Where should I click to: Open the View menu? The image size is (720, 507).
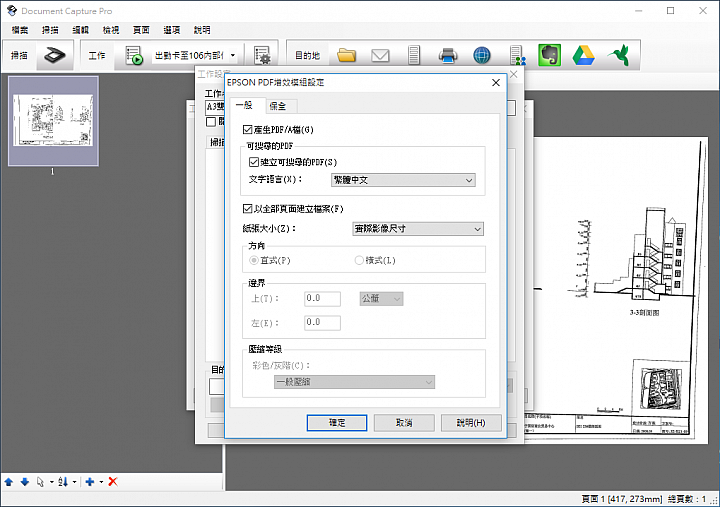pyautogui.click(x=111, y=30)
